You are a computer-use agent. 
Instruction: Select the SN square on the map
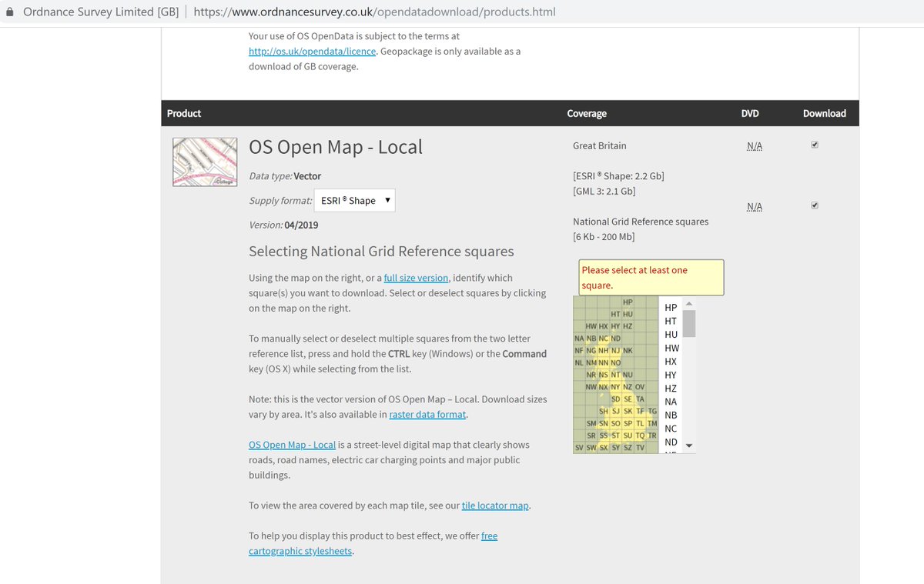[x=604, y=423]
